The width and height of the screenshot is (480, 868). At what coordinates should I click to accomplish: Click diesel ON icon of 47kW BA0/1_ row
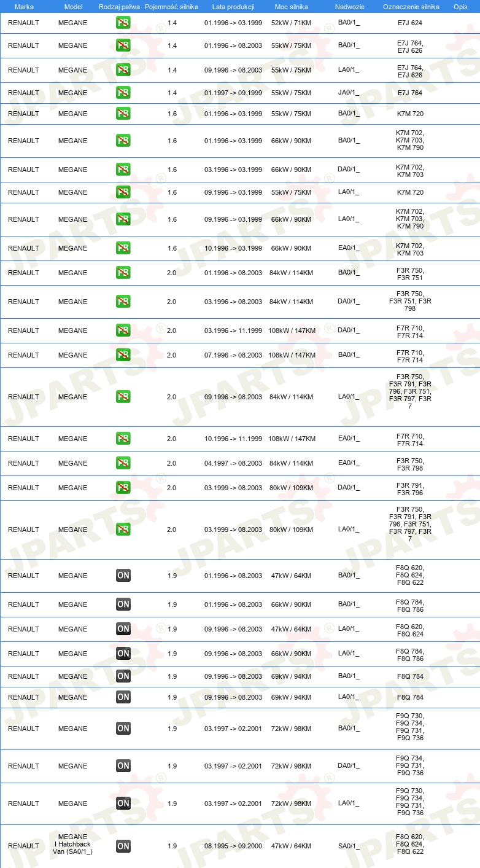123,576
